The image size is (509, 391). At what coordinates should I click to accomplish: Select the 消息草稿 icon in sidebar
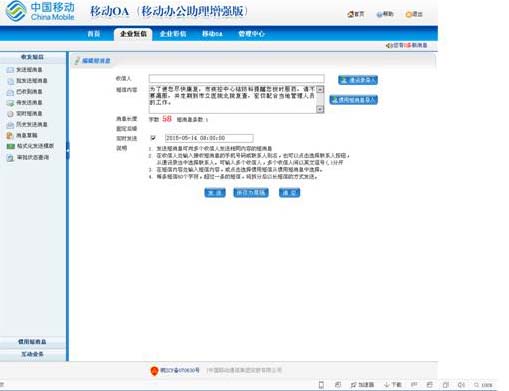click(x=10, y=135)
